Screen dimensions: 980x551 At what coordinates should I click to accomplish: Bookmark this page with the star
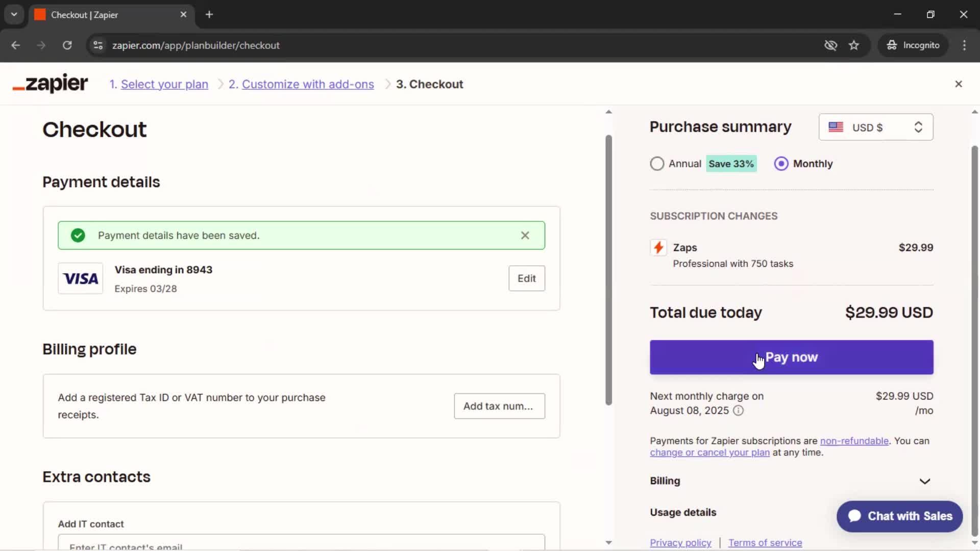854,45
